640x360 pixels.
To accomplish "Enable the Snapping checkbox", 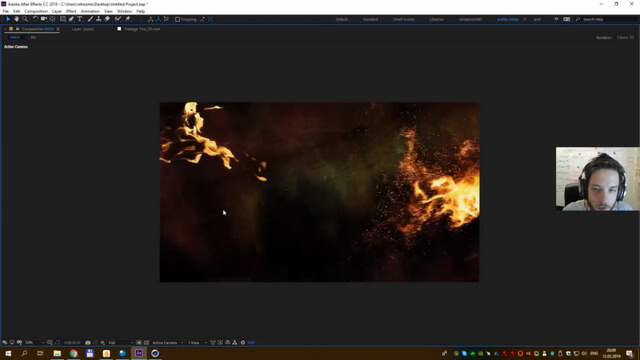I will coord(178,19).
